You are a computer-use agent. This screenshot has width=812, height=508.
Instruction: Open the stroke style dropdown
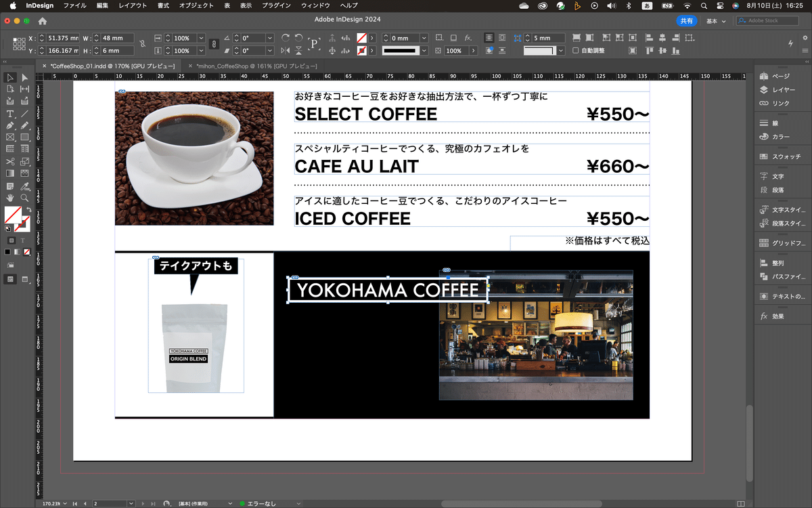pyautogui.click(x=424, y=51)
